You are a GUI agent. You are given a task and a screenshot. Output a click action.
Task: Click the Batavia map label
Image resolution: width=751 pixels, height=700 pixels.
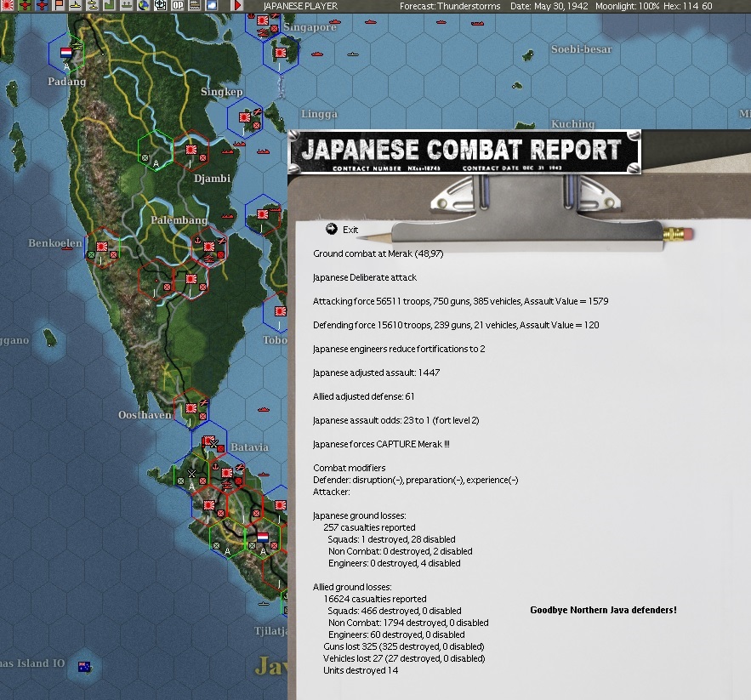(x=249, y=447)
